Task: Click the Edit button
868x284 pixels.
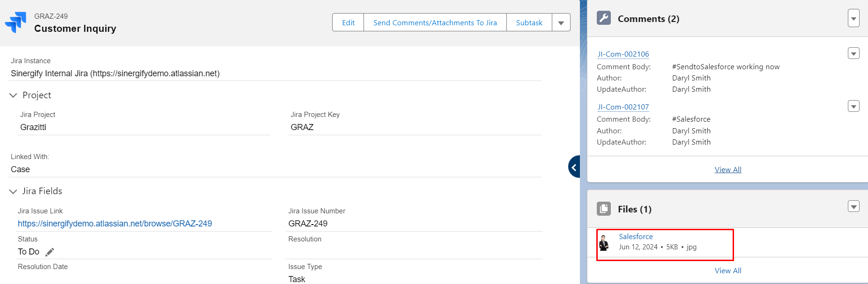Action: (348, 22)
